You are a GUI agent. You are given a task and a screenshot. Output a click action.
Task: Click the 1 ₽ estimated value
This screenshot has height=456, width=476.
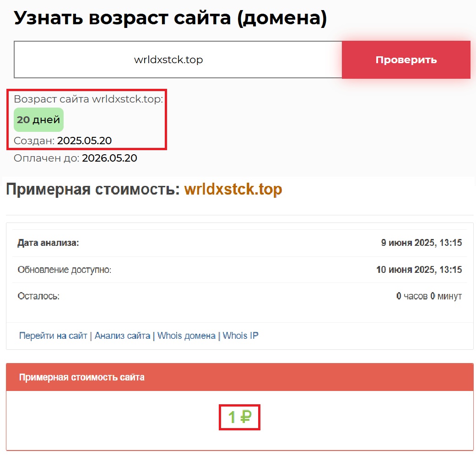point(240,417)
